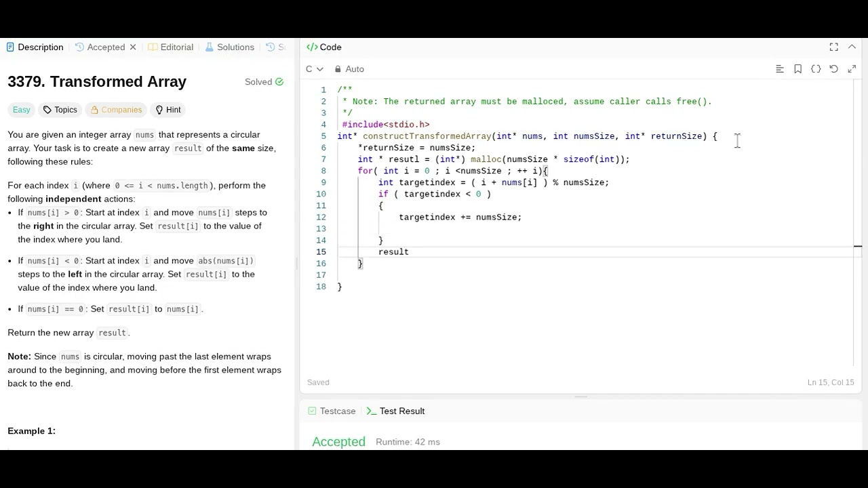Click the Auto lock indicator

pos(349,69)
